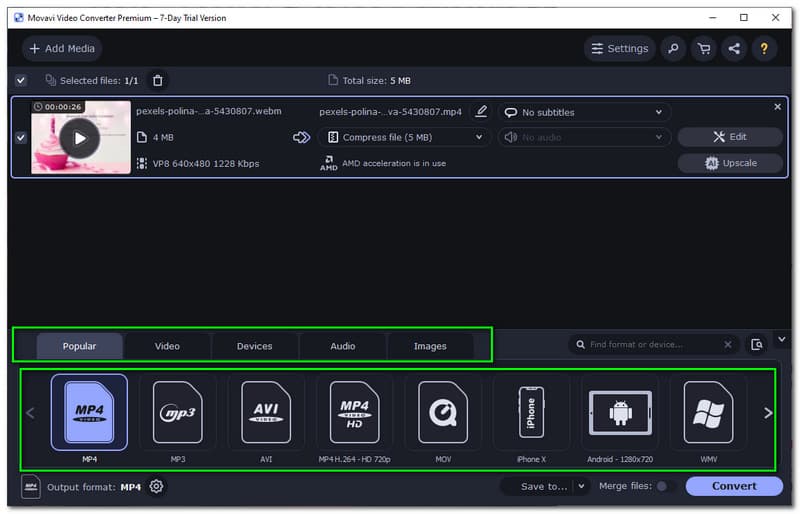
Task: Click the detect device icon
Action: [x=757, y=345]
